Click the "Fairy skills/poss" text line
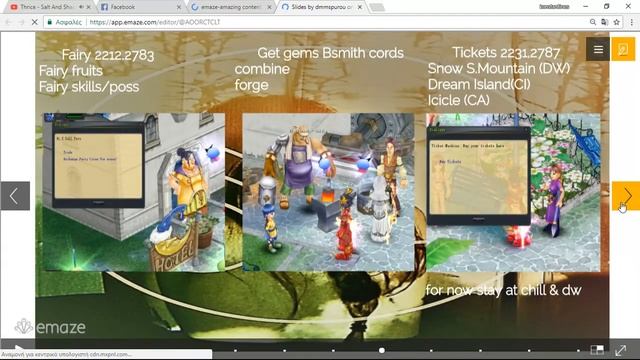 [x=89, y=87]
